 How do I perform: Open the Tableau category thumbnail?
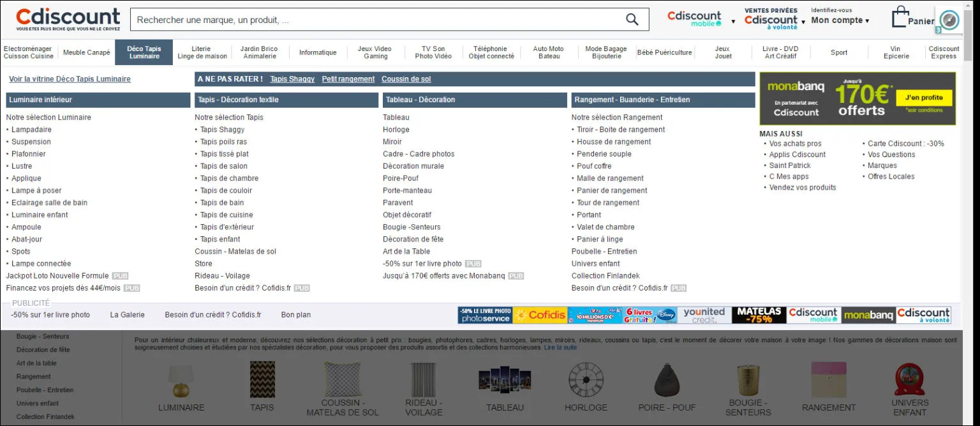coord(505,380)
